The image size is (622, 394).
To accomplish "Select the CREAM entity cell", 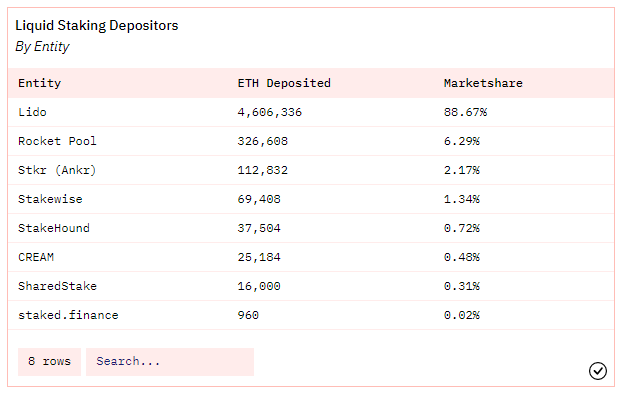I will [36, 257].
